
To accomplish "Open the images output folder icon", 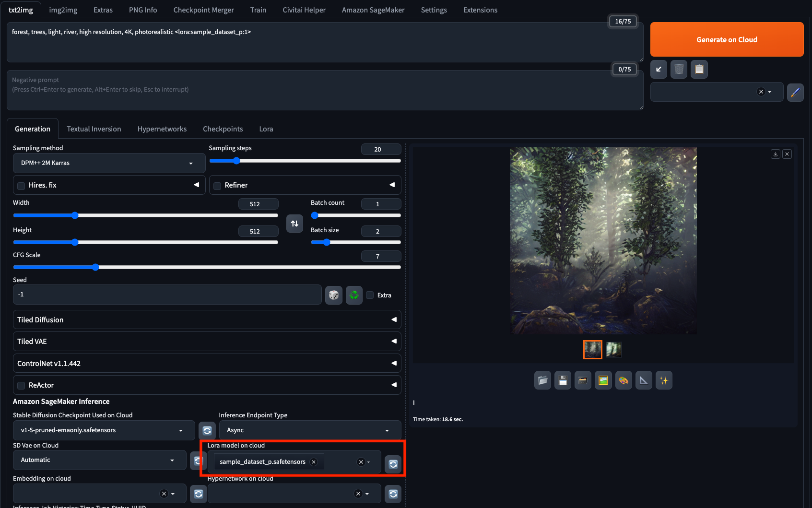I will click(x=542, y=380).
